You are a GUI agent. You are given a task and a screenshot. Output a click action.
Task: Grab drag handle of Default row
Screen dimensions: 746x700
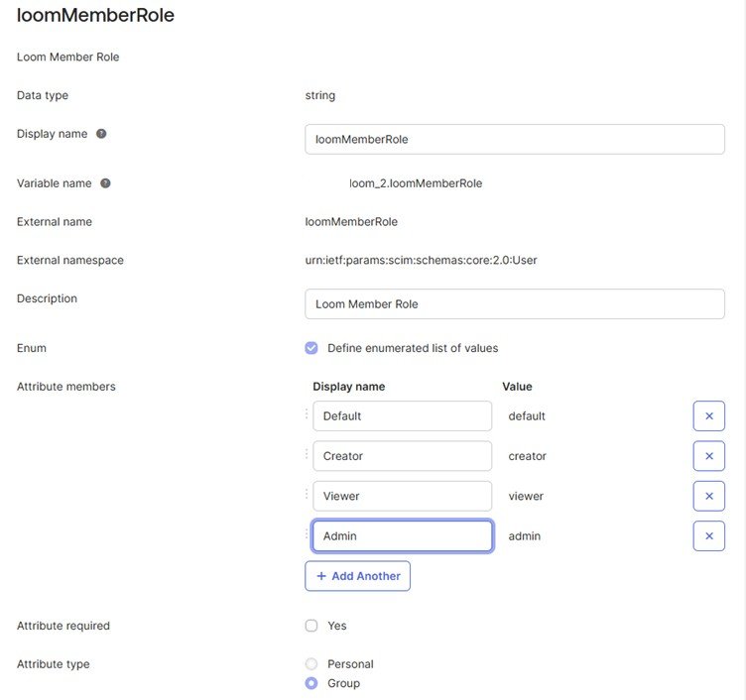(307, 414)
